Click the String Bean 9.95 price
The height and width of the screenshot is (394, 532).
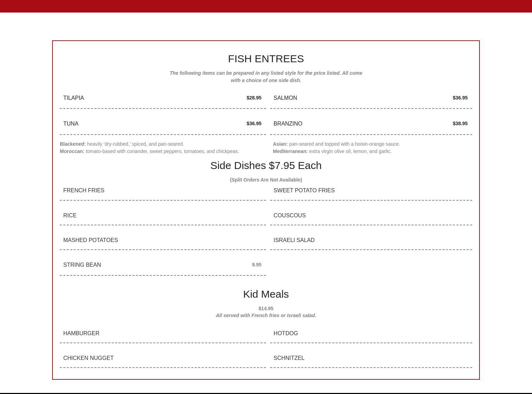pyautogui.click(x=257, y=265)
